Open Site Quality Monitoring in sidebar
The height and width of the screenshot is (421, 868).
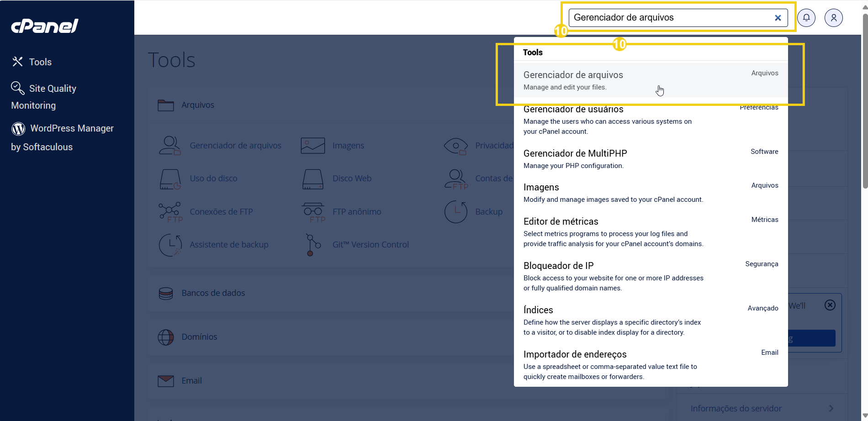(44, 97)
